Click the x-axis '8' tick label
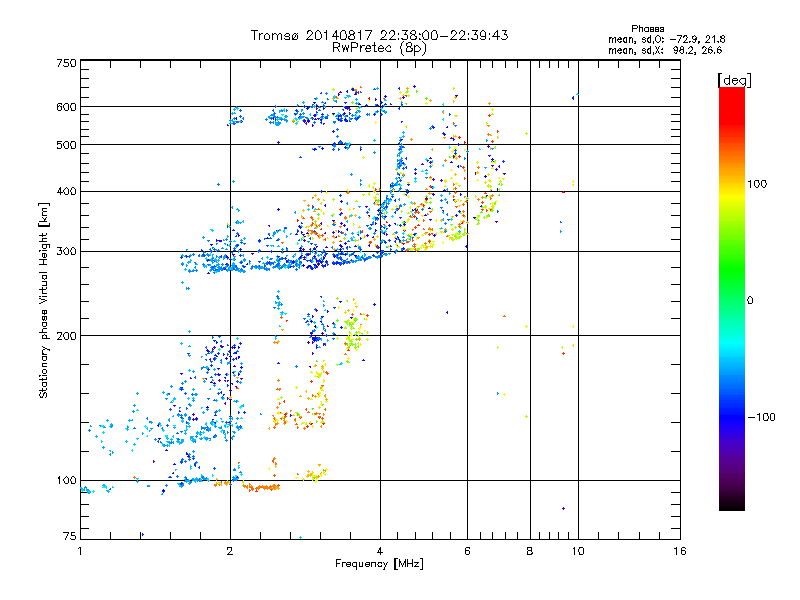Screen dimensions: 800x600 click(530, 551)
